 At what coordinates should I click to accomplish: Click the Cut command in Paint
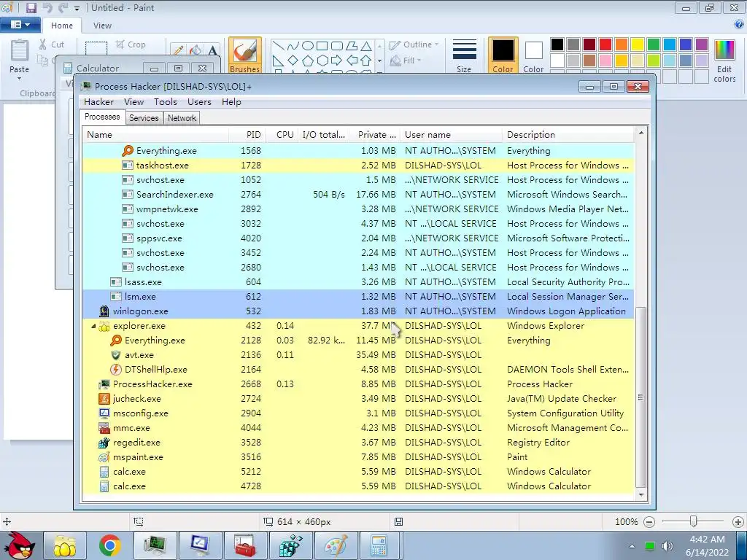pos(52,44)
